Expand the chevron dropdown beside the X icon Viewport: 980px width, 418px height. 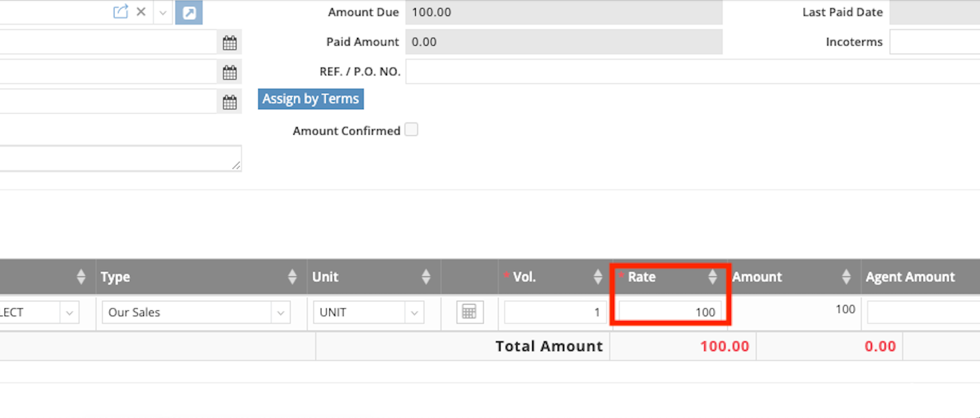pos(163,12)
